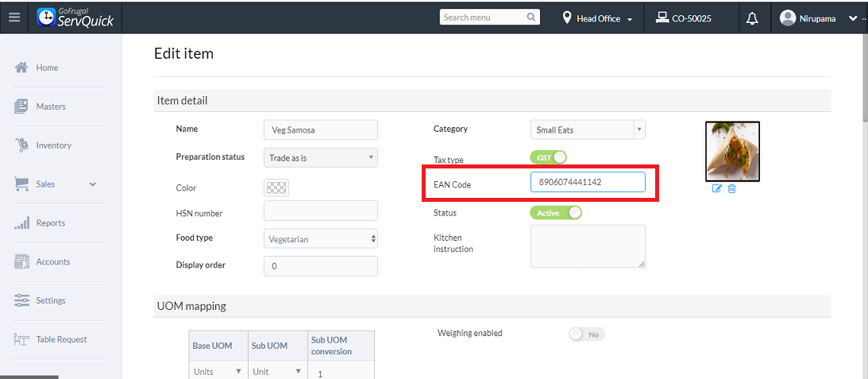The height and width of the screenshot is (379, 868).
Task: Click the notification bell icon
Action: [x=751, y=18]
